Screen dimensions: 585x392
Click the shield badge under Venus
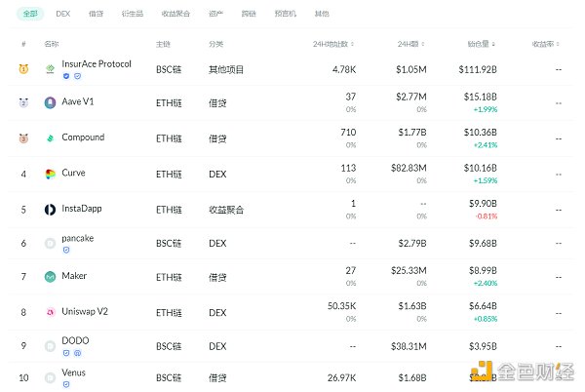click(x=65, y=384)
